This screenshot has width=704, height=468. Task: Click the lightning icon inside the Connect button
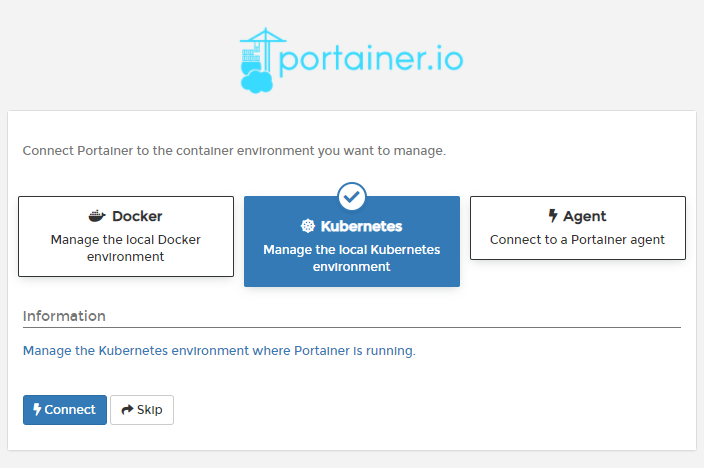coord(37,409)
